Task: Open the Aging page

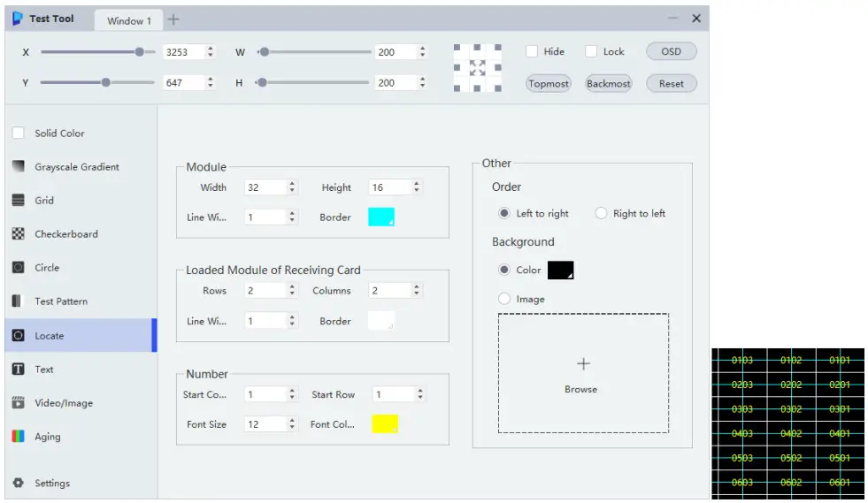Action: pyautogui.click(x=81, y=436)
